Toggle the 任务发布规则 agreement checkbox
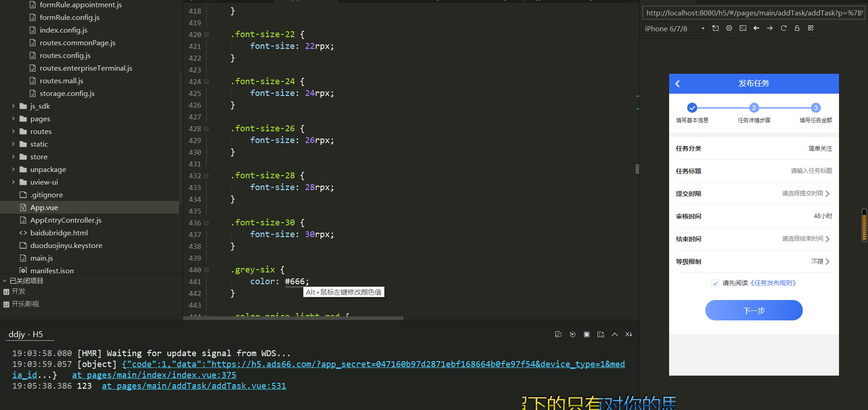 click(x=715, y=283)
